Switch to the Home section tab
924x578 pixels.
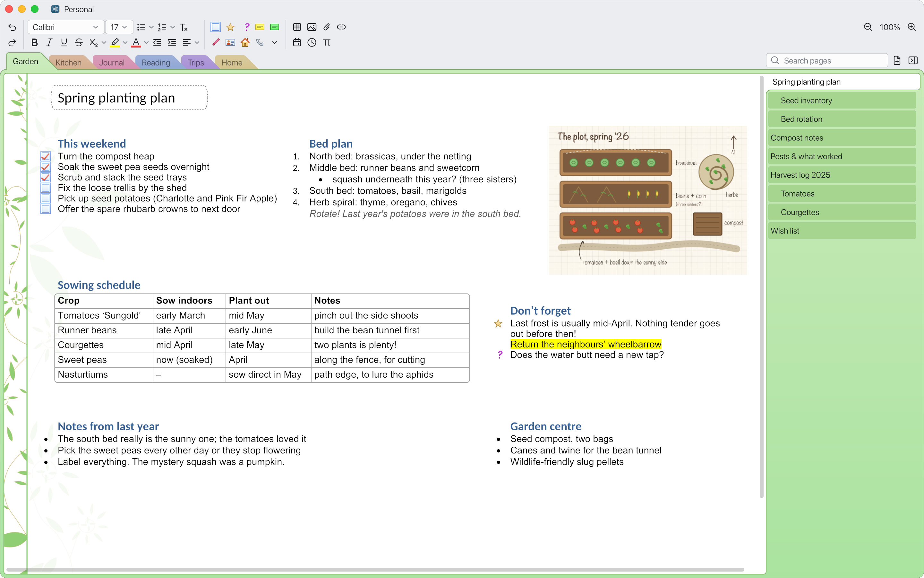click(232, 62)
